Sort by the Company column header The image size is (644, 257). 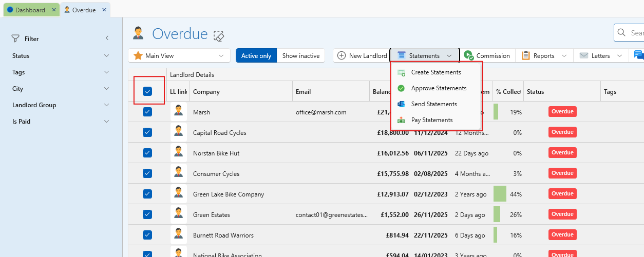(241, 91)
